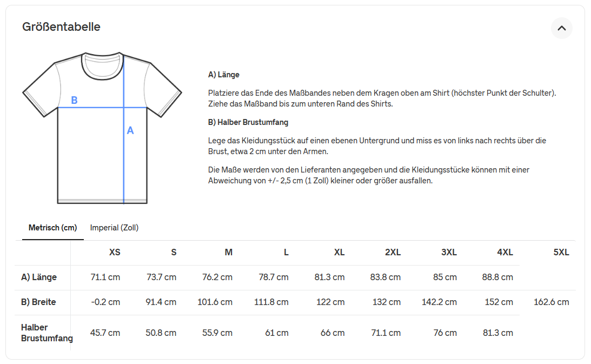Click the B) Breite row label
This screenshot has height=364, width=591.
click(x=38, y=302)
